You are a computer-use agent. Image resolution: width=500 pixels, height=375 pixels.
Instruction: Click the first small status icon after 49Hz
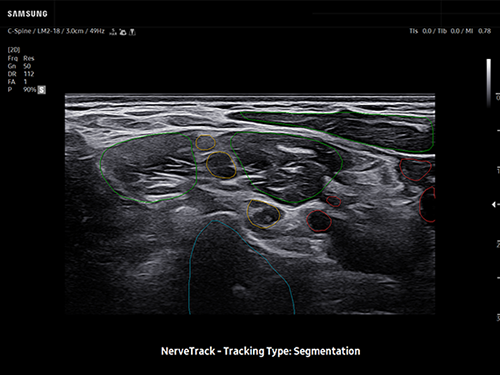[x=113, y=32]
